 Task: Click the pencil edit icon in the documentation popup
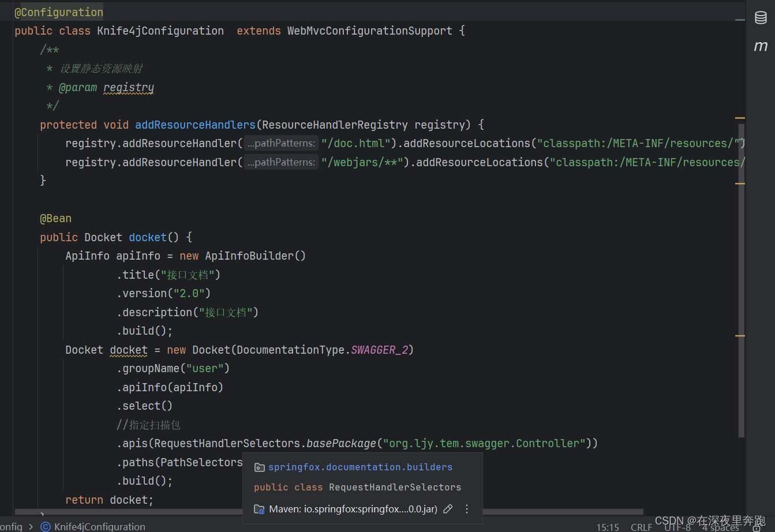(x=448, y=509)
